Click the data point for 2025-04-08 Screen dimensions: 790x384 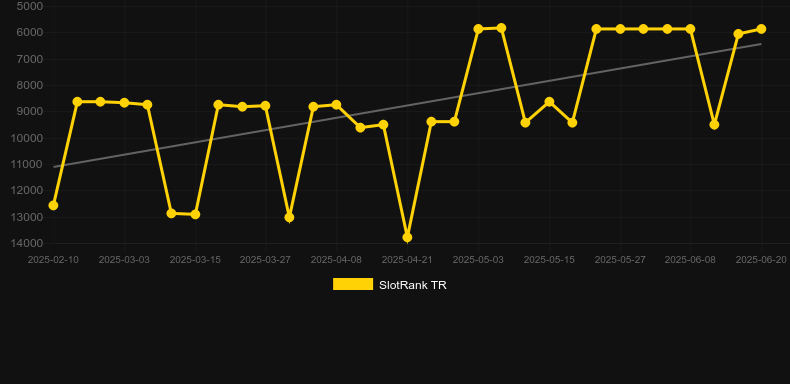336,105
